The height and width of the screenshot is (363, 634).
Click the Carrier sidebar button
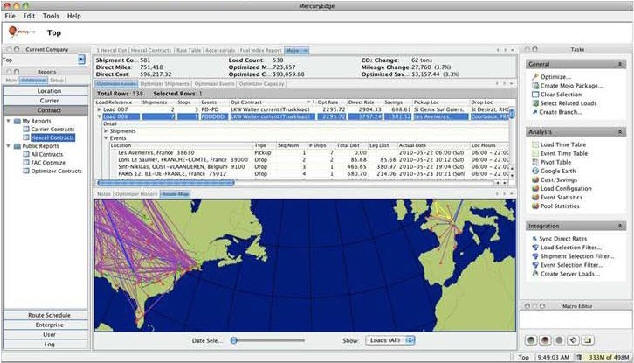[49, 100]
